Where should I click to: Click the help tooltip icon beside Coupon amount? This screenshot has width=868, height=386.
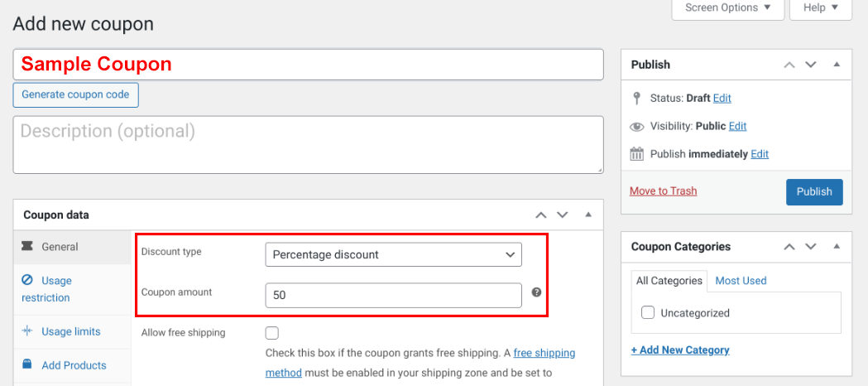coord(536,292)
